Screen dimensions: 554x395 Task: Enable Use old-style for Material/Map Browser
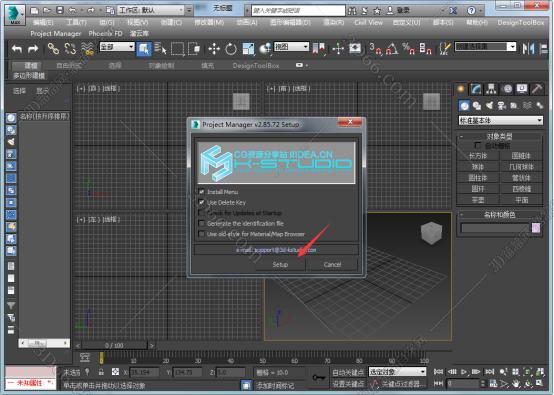(x=201, y=234)
